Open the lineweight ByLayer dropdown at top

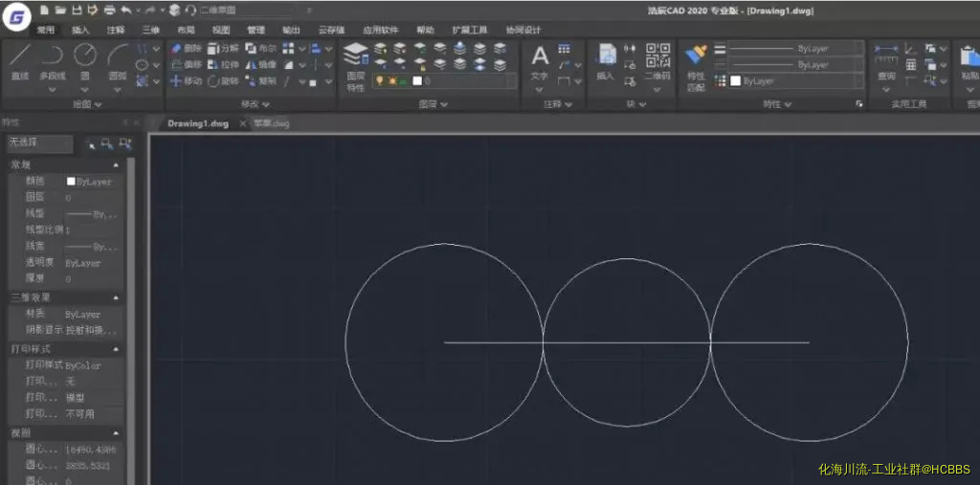point(796,48)
